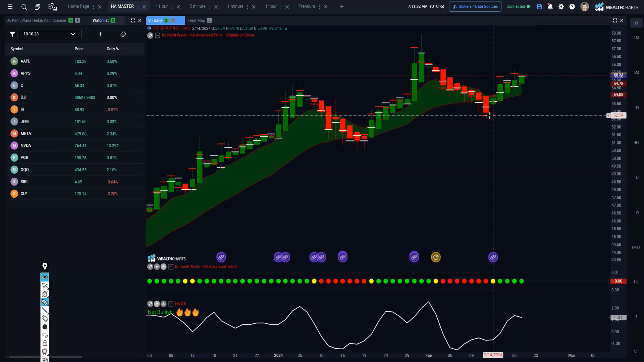Image resolution: width=644 pixels, height=362 pixels.
Task: Switch to the 4 Hour tab
Action: click(161, 6)
